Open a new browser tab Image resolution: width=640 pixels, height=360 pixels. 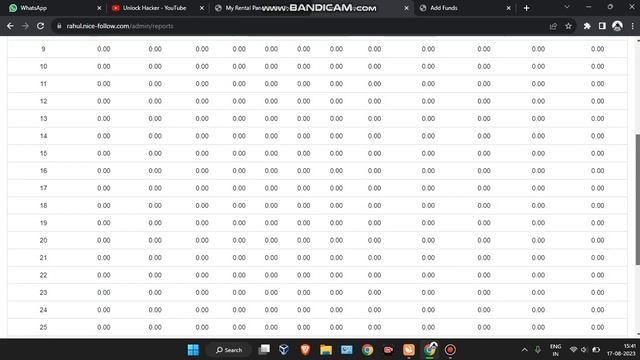coord(527,8)
